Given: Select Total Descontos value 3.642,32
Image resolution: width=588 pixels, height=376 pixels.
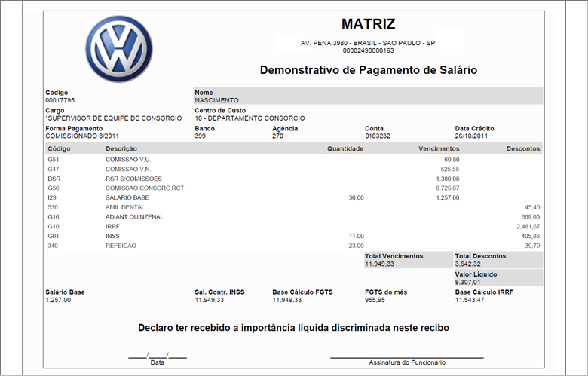Looking at the screenshot, I should tap(468, 264).
